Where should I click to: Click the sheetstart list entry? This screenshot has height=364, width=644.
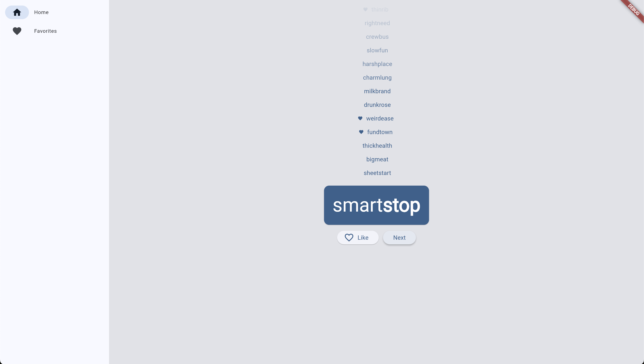point(377,172)
